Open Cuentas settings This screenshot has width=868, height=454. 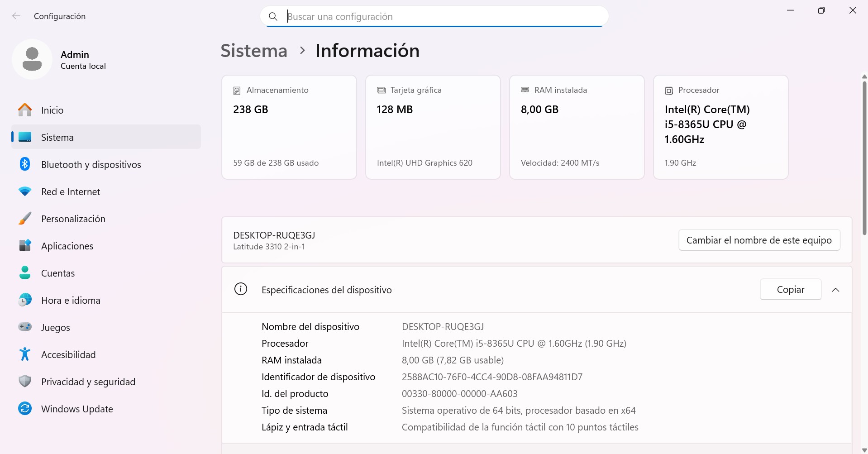click(58, 273)
